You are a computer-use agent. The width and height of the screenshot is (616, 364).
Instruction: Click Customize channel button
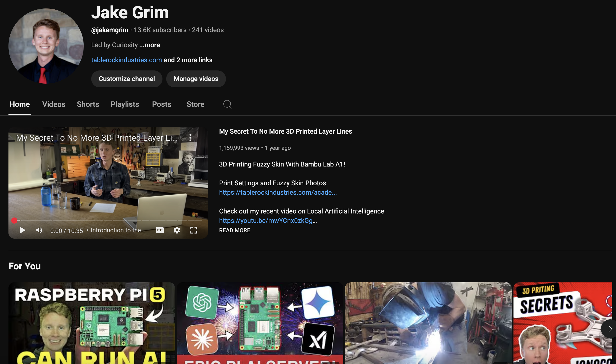tap(127, 79)
